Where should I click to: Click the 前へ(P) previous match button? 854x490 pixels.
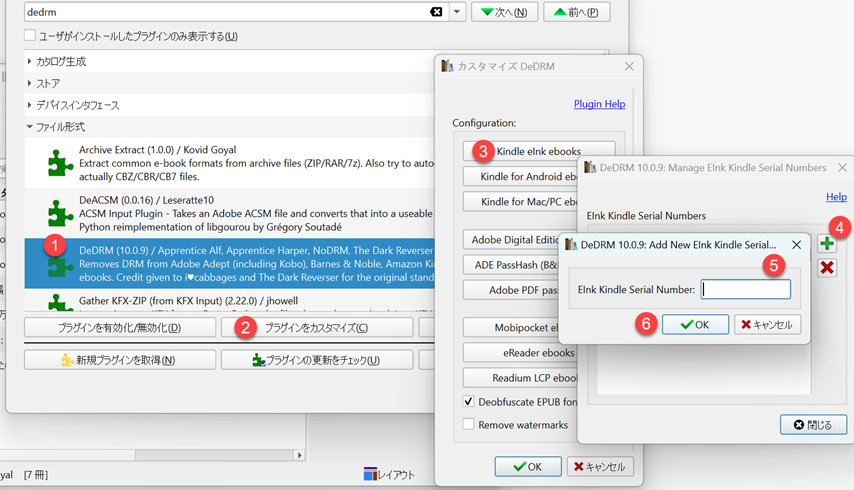(x=576, y=12)
